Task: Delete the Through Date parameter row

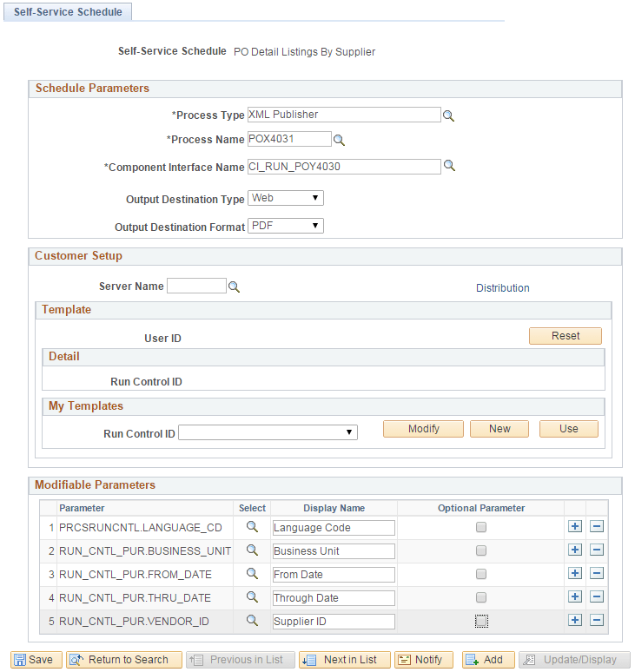Action: coord(597,596)
